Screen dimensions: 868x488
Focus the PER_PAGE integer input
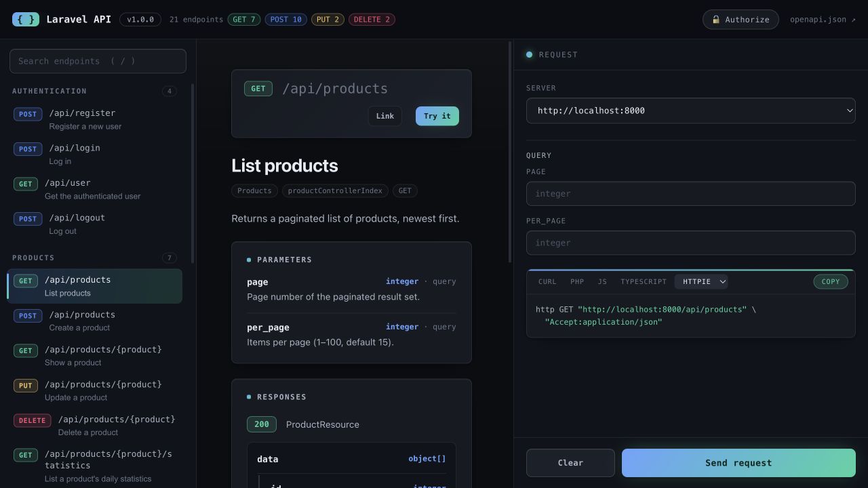[x=690, y=243]
